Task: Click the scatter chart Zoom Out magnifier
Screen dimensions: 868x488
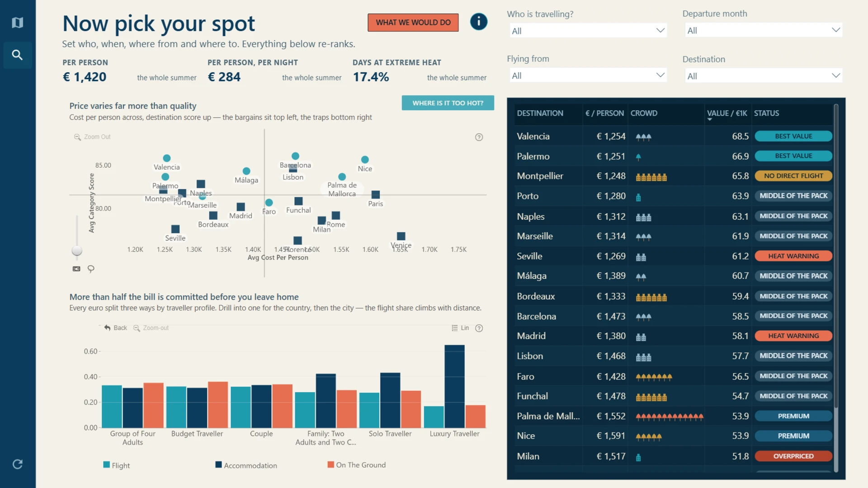Action: pyautogui.click(x=77, y=137)
